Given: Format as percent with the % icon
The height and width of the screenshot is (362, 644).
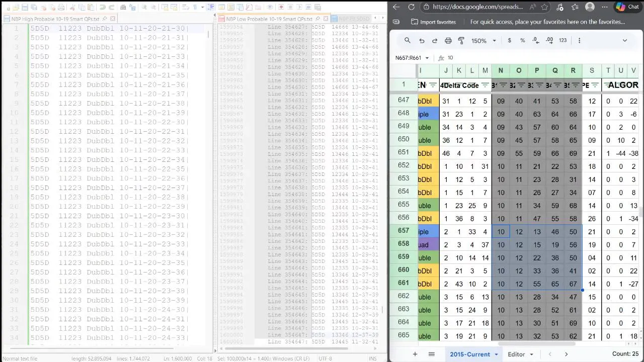Looking at the screenshot, I should coord(522,40).
